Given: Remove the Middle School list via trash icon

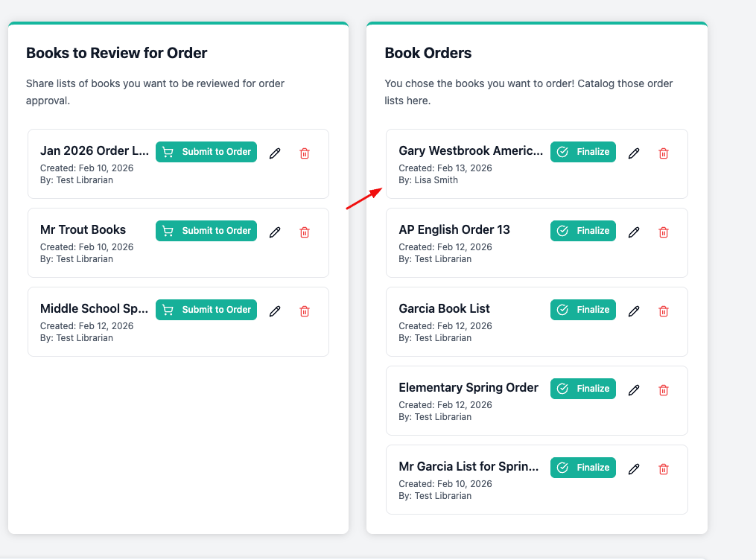Looking at the screenshot, I should [304, 311].
